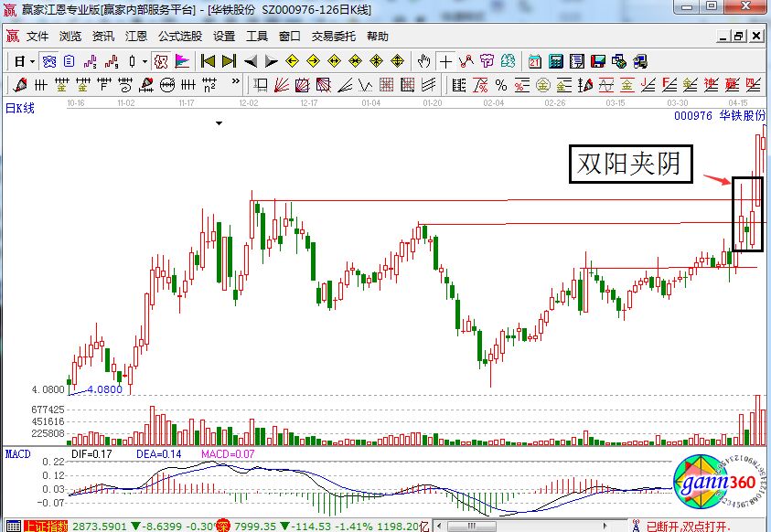771x532 pixels.
Task: Toggle the 权 price adjustment button
Action: click(161, 61)
